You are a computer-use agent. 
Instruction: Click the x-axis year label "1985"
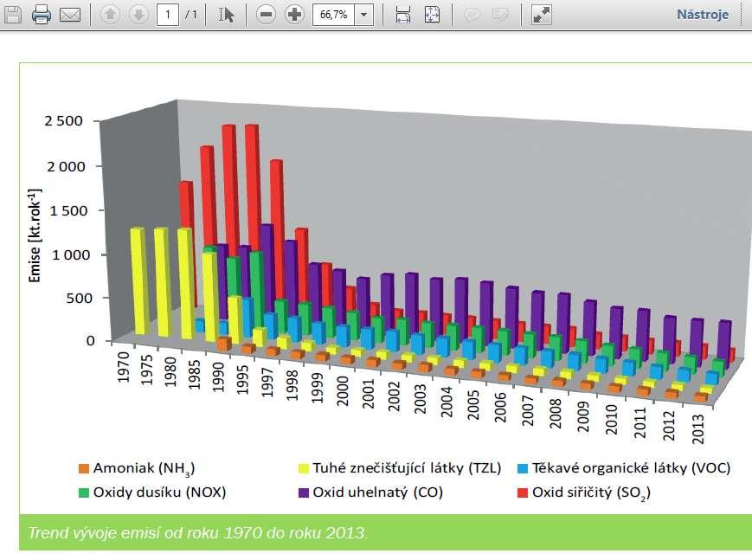click(194, 374)
